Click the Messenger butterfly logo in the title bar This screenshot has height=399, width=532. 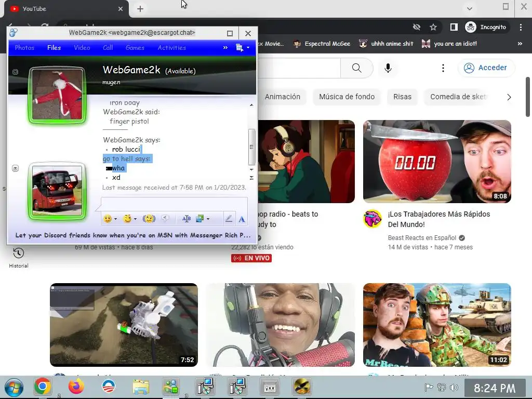coord(14,33)
